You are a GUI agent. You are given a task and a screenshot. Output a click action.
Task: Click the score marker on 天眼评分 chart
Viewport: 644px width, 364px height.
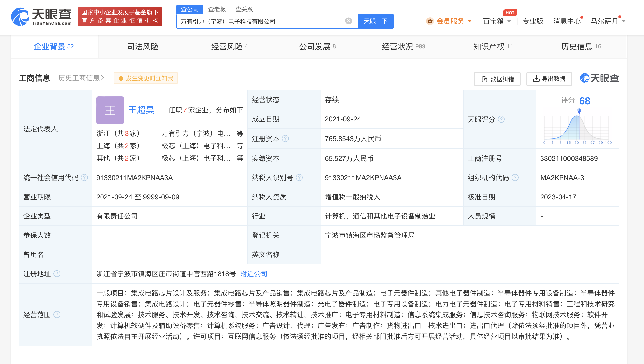pyautogui.click(x=579, y=110)
